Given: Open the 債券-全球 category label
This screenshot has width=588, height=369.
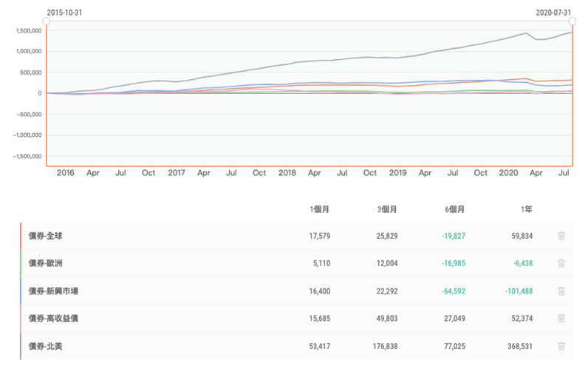Looking at the screenshot, I should (45, 236).
